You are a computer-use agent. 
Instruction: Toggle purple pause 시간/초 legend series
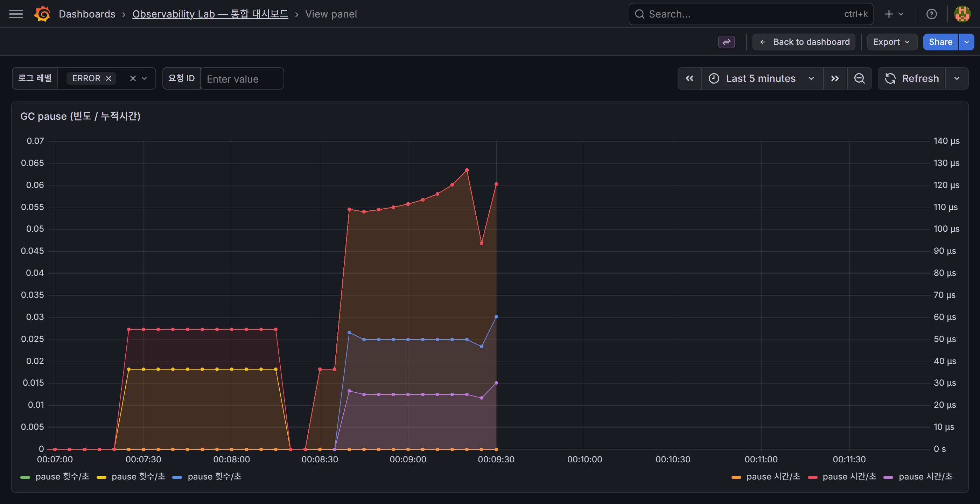coord(925,477)
